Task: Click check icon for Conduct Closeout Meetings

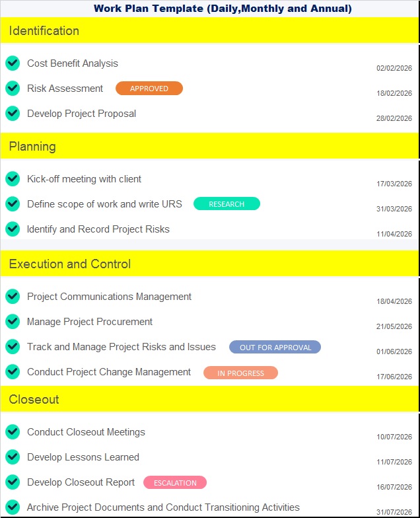Action: click(x=13, y=432)
